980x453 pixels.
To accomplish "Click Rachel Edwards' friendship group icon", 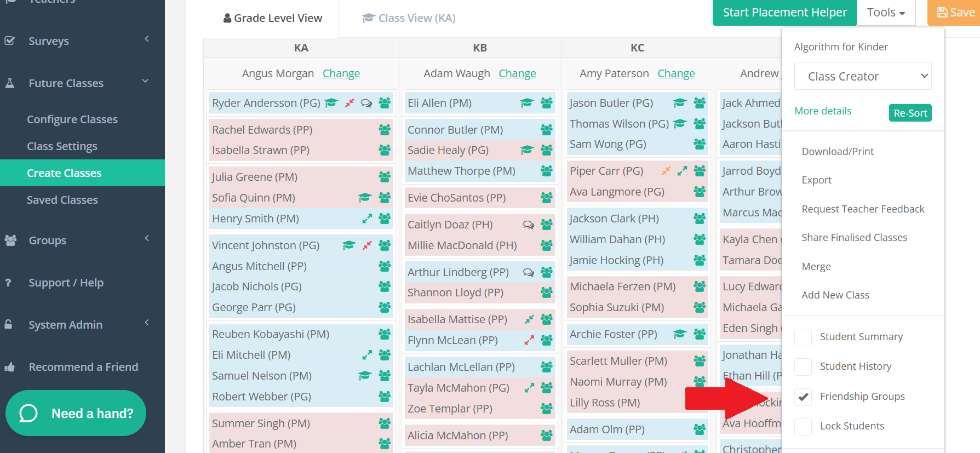I will point(385,130).
